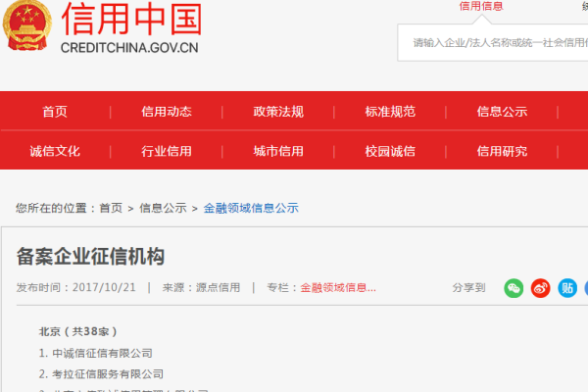The image size is (588, 392).
Task: Share via the blue 贴 Tieba icon
Action: tap(567, 288)
